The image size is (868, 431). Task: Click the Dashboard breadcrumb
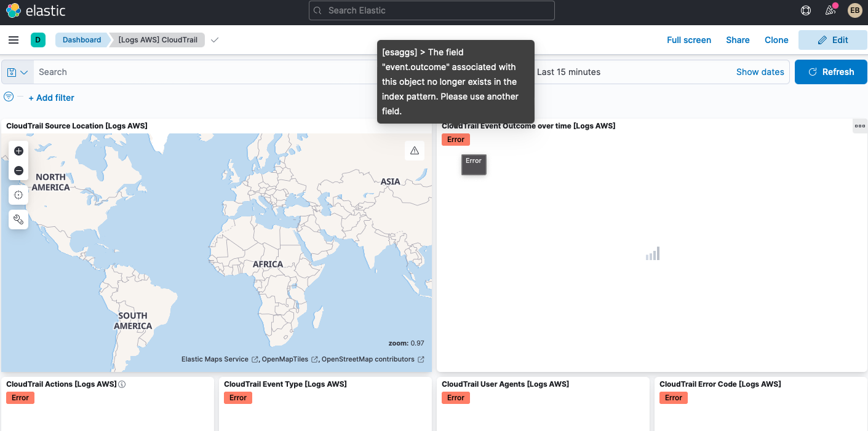tap(82, 40)
